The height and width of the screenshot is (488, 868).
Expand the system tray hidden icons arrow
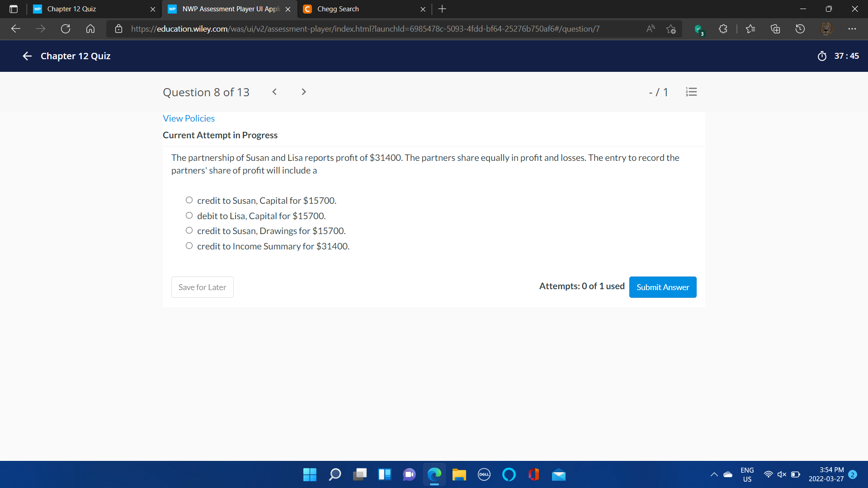[x=714, y=474]
